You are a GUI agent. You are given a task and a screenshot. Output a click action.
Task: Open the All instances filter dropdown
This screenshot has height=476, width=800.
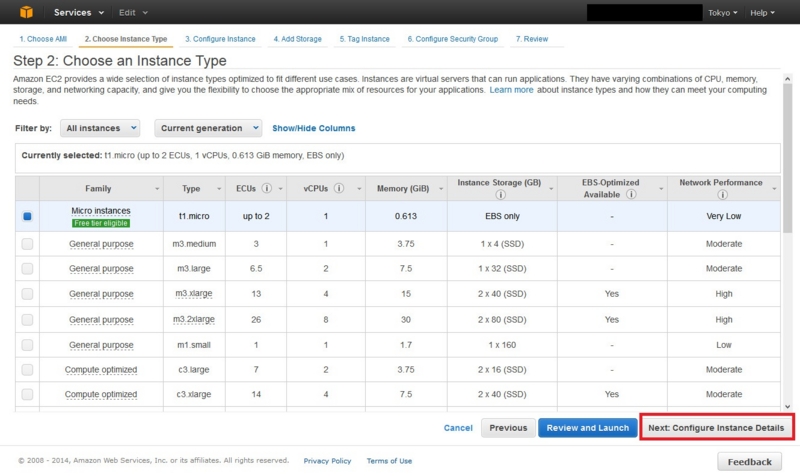(100, 128)
